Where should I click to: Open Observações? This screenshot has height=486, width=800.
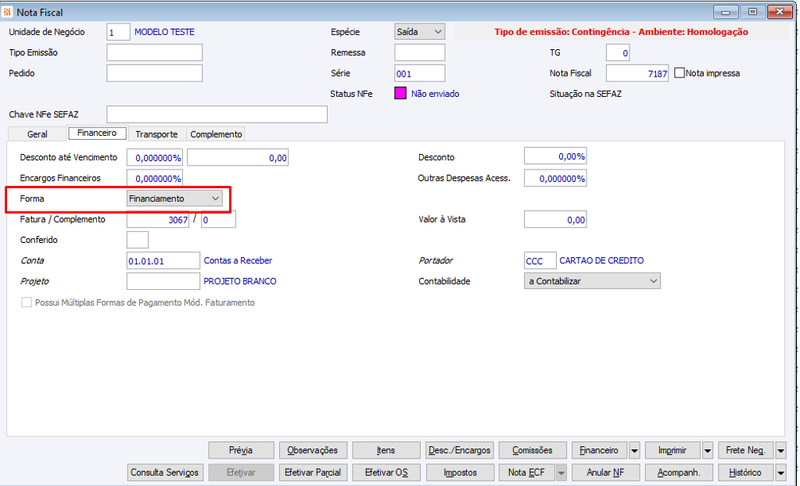click(313, 450)
